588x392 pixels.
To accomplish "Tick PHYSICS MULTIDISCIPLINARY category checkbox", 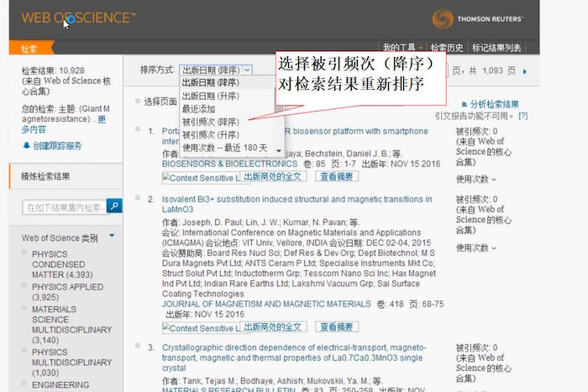I will [24, 350].
